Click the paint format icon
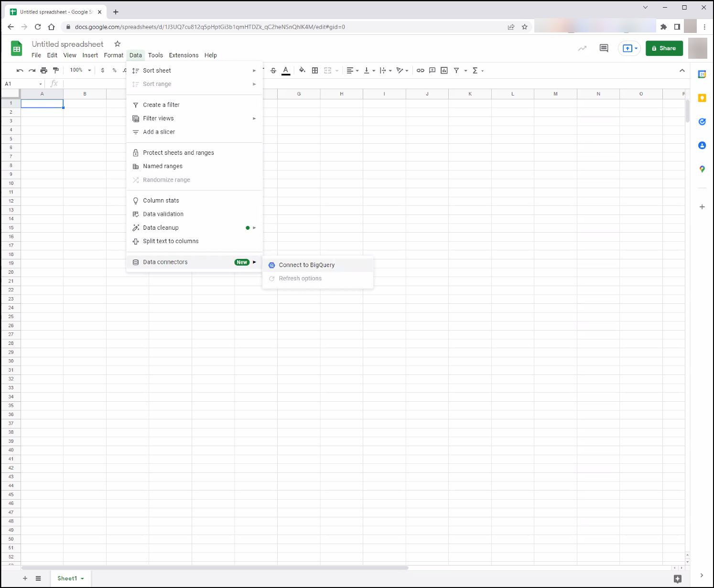The width and height of the screenshot is (714, 588). (56, 70)
